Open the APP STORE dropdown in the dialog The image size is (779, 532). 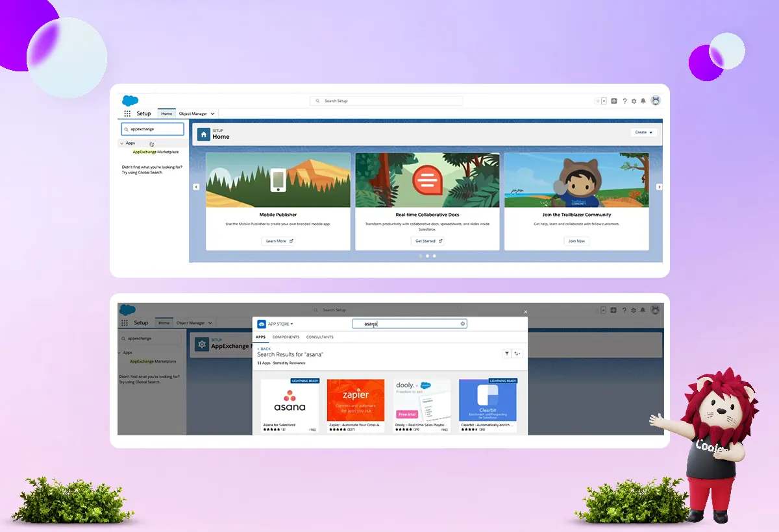click(x=280, y=324)
